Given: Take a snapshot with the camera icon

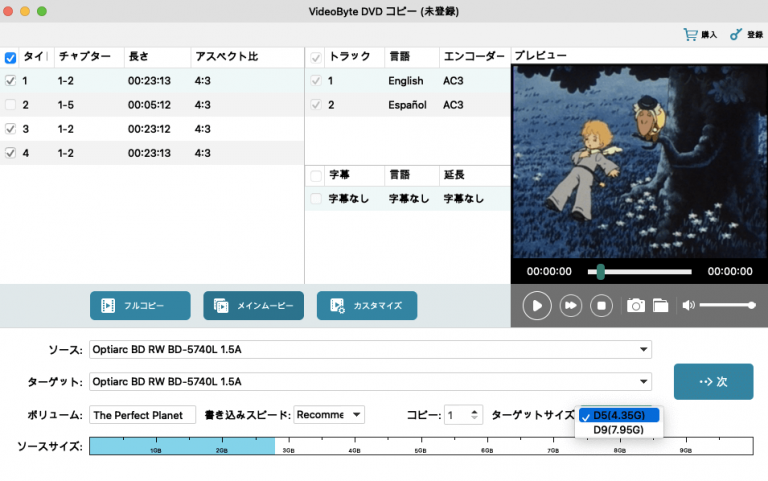Looking at the screenshot, I should 635,306.
